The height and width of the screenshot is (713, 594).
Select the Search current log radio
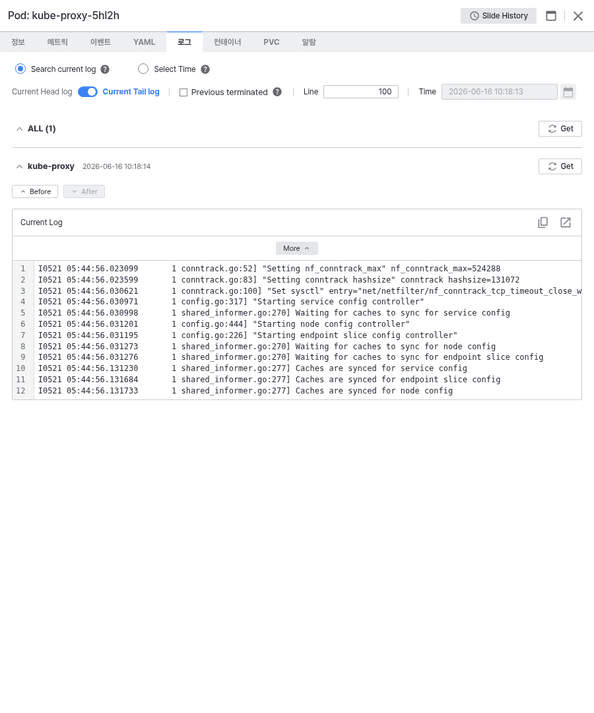tap(20, 69)
